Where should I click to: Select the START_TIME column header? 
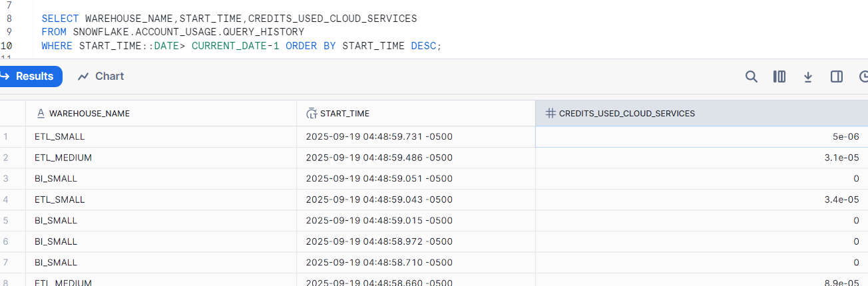pos(416,113)
